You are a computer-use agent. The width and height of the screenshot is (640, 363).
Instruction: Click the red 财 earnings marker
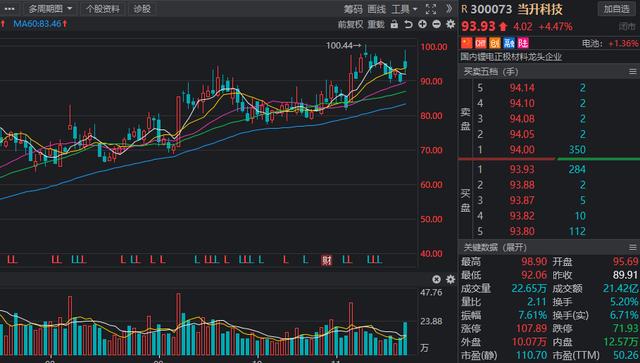(x=326, y=260)
